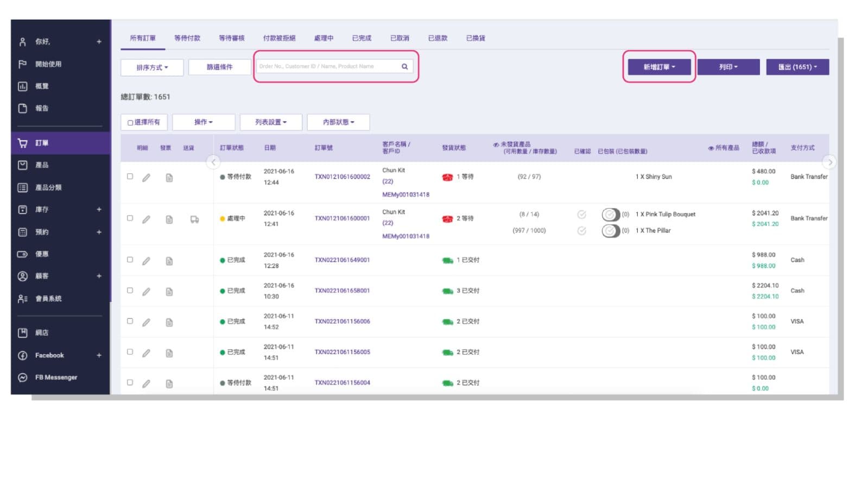This screenshot has height=504, width=868.
Task: Expand 預約 booking with plus sign
Action: coord(99,232)
